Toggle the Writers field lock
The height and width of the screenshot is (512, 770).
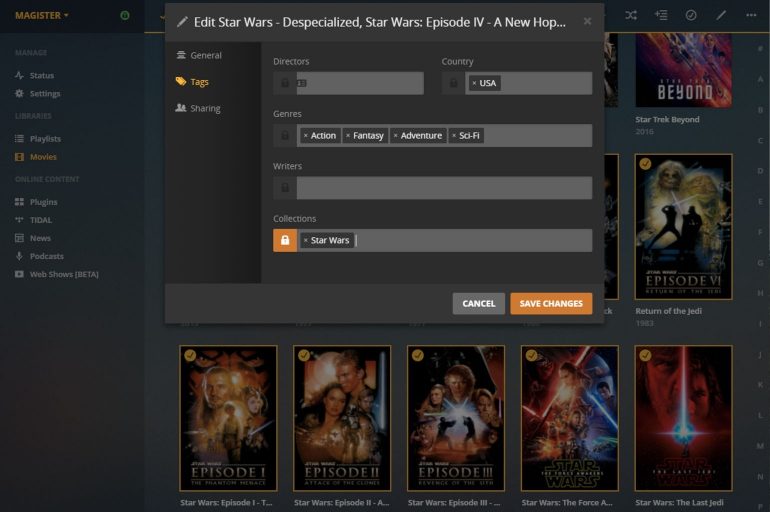[x=285, y=188]
